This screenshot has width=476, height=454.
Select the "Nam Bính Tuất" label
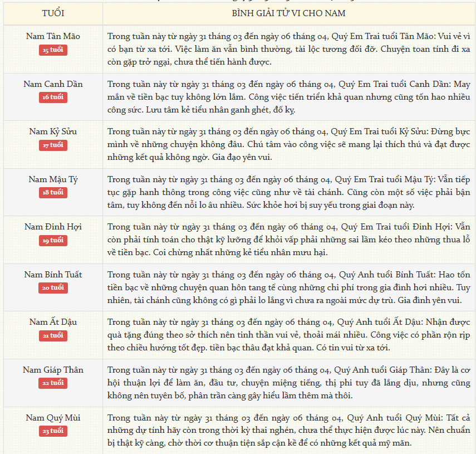point(53,275)
